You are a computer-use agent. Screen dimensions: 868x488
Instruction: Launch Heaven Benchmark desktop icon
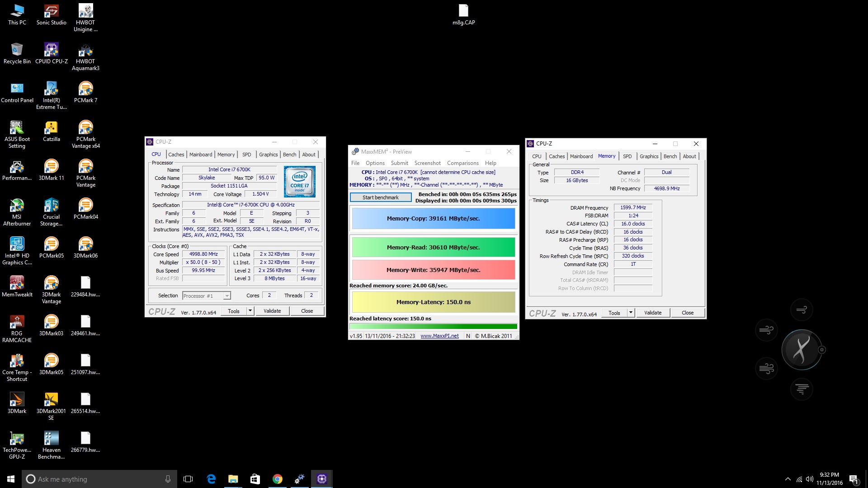51,445
